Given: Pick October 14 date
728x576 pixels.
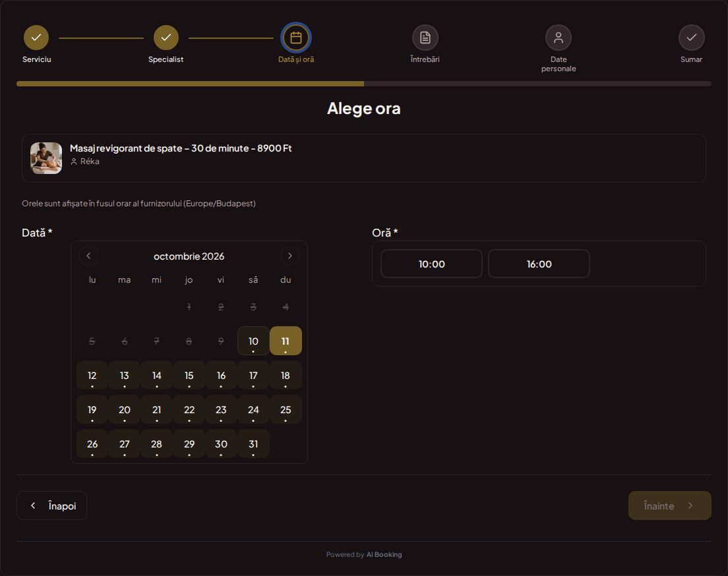Looking at the screenshot, I should coord(156,376).
